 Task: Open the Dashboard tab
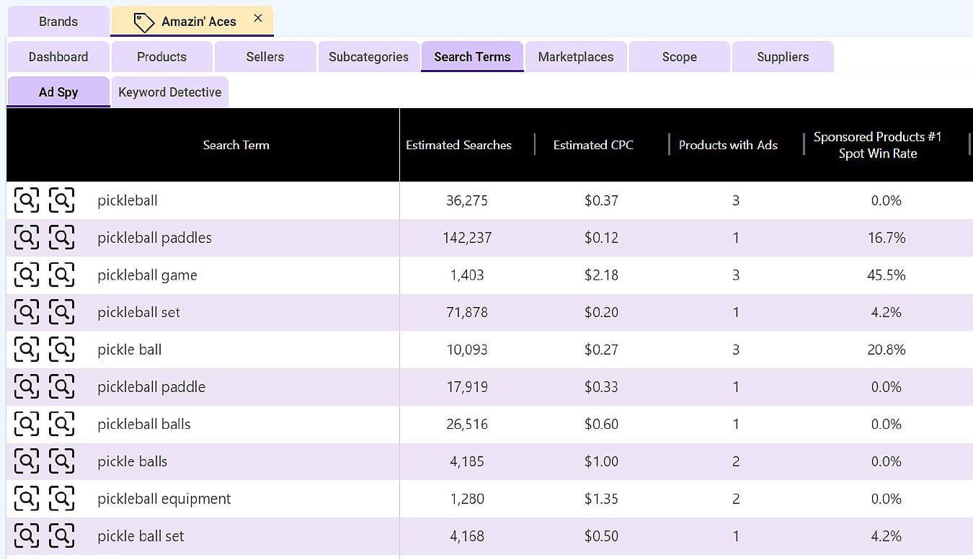(58, 57)
